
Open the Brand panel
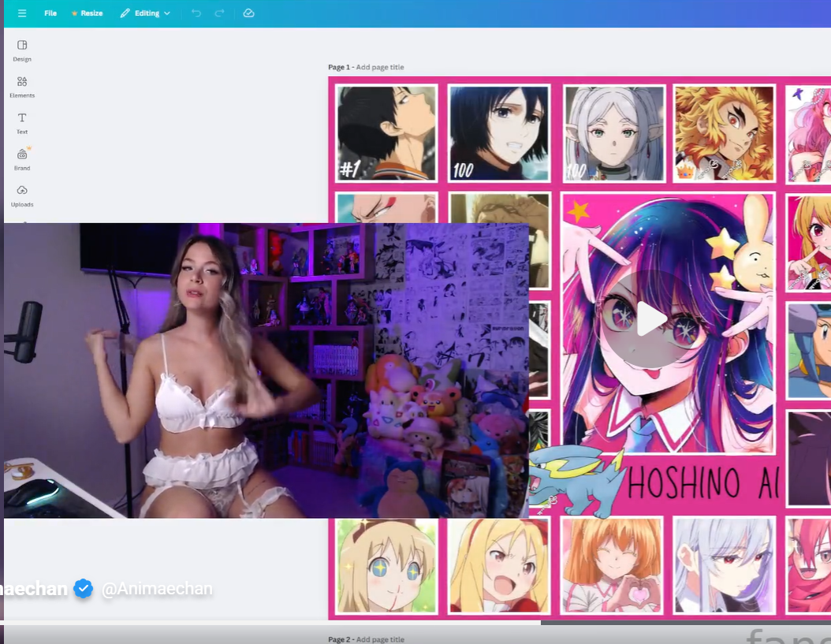[x=22, y=159]
